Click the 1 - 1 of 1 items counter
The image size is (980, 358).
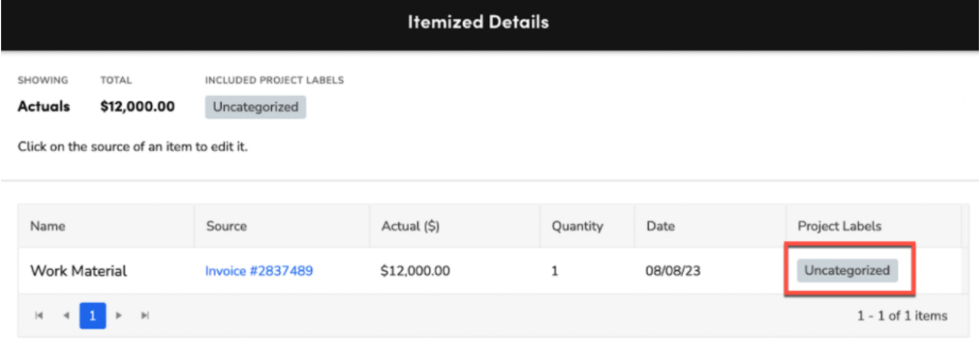pos(901,315)
